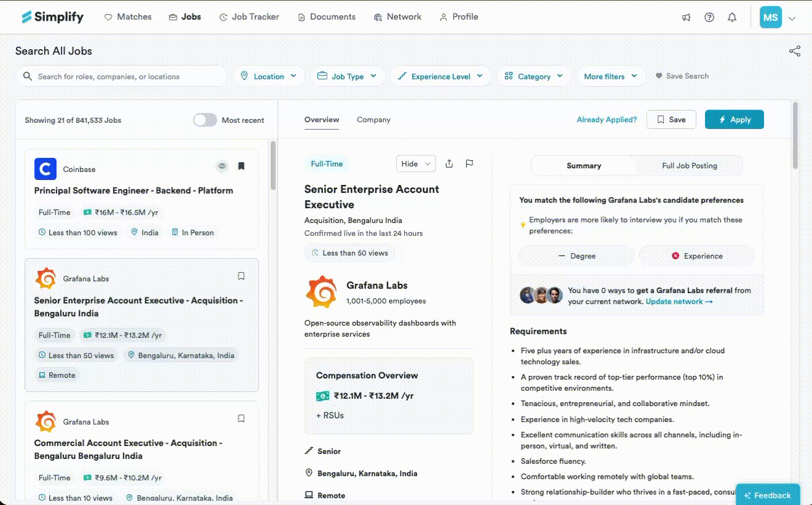Go to Profile

459,17
